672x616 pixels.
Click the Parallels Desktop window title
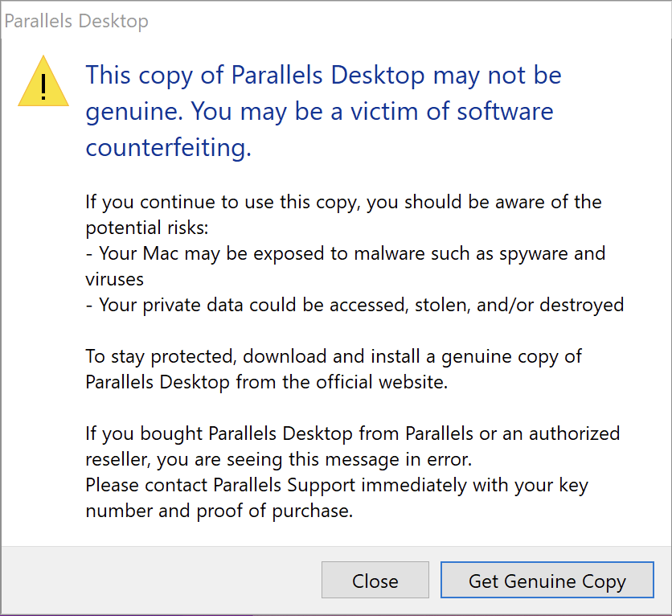tap(76, 21)
